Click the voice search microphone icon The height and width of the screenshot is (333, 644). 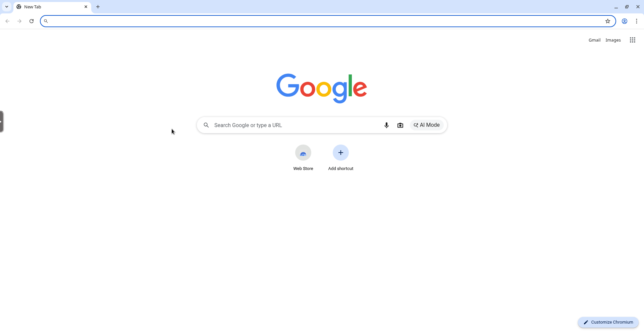click(386, 125)
